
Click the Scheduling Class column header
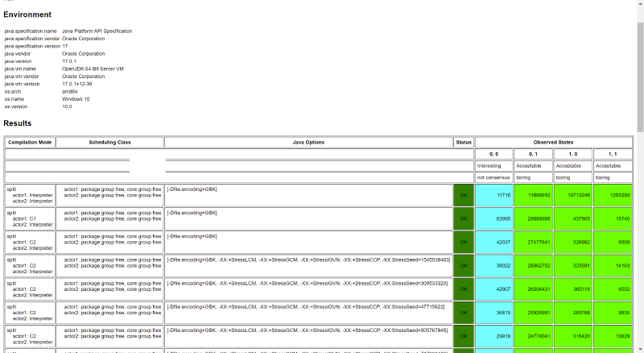pos(109,142)
